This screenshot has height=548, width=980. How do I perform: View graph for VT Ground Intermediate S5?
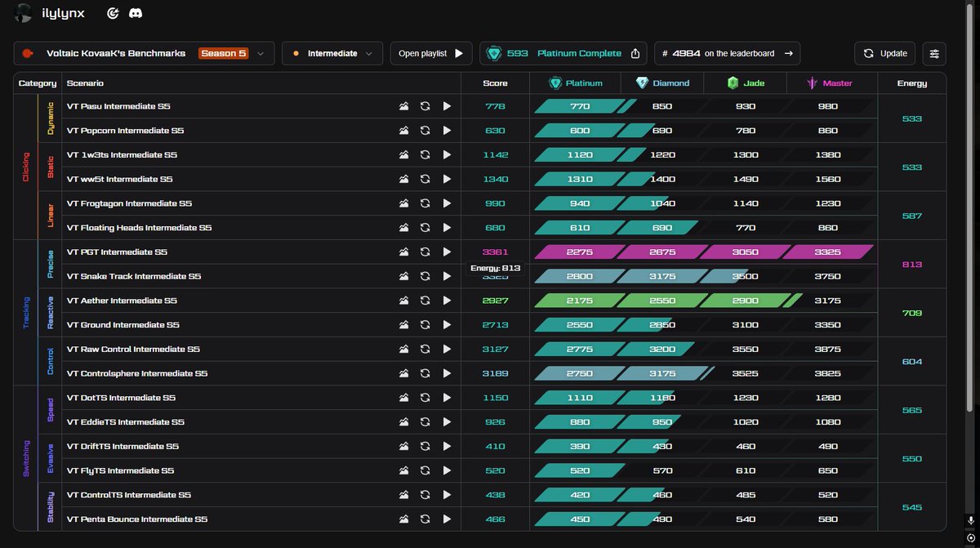[x=403, y=325]
